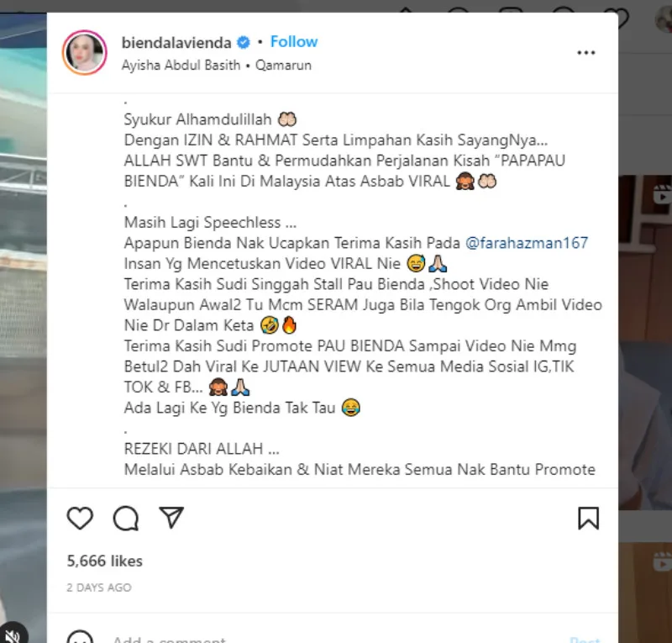Click the biendalavienda profile picture

click(x=85, y=52)
